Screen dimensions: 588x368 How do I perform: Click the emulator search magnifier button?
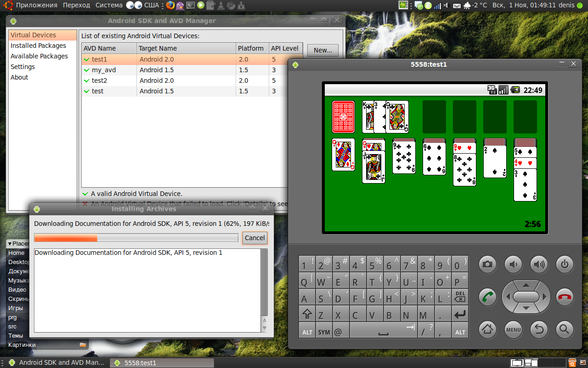click(565, 329)
